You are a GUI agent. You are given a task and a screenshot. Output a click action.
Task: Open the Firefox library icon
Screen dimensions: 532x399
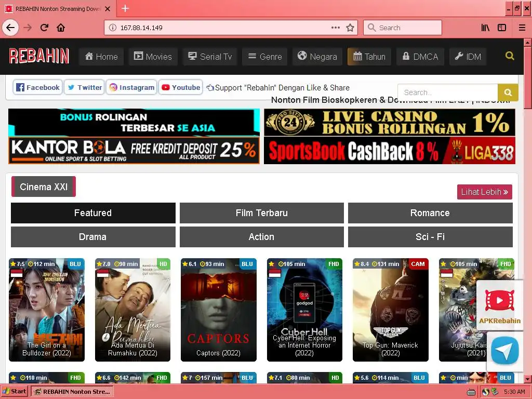pyautogui.click(x=486, y=28)
